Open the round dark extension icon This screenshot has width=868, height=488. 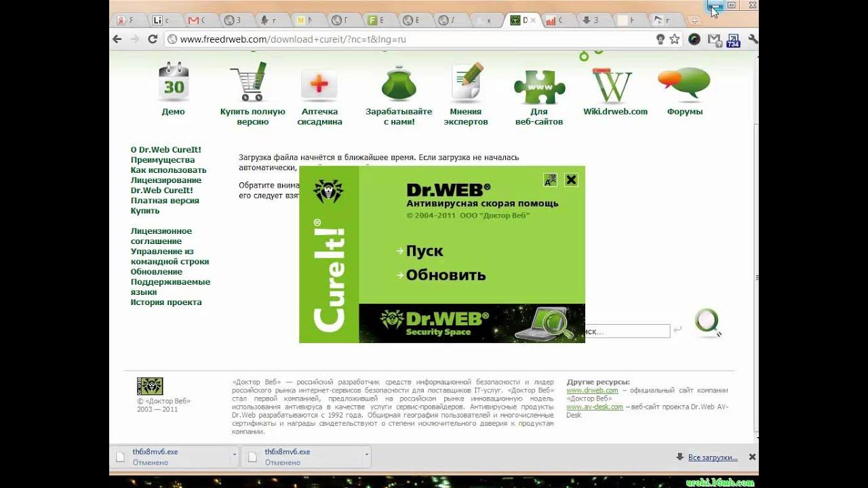pos(694,39)
